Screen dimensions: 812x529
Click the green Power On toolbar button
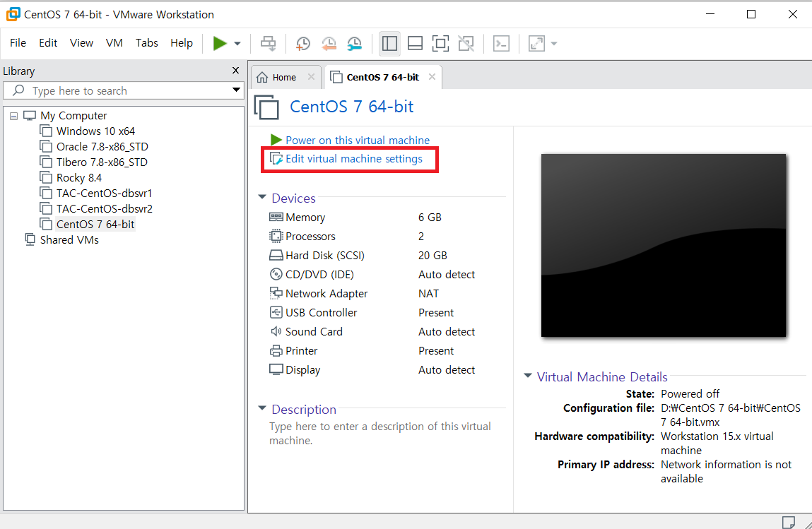[220, 44]
